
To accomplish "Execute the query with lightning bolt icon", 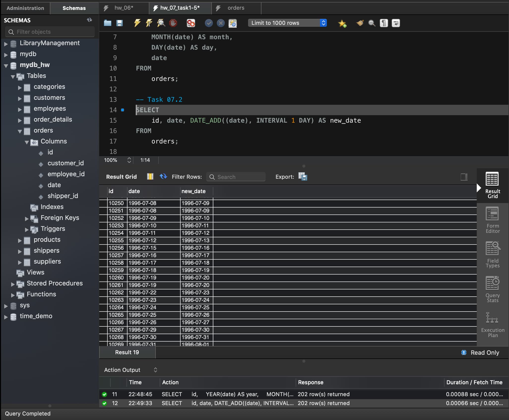I will (x=137, y=23).
